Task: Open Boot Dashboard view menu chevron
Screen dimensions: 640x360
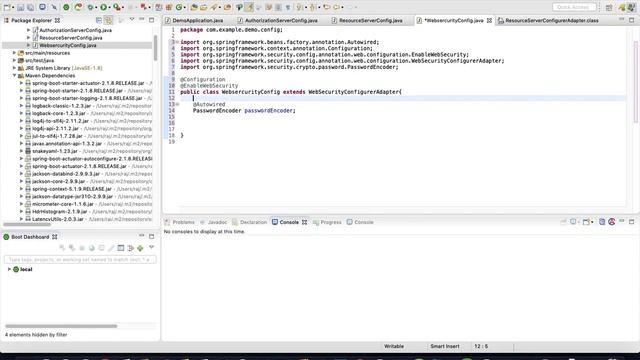Action: pos(151,247)
